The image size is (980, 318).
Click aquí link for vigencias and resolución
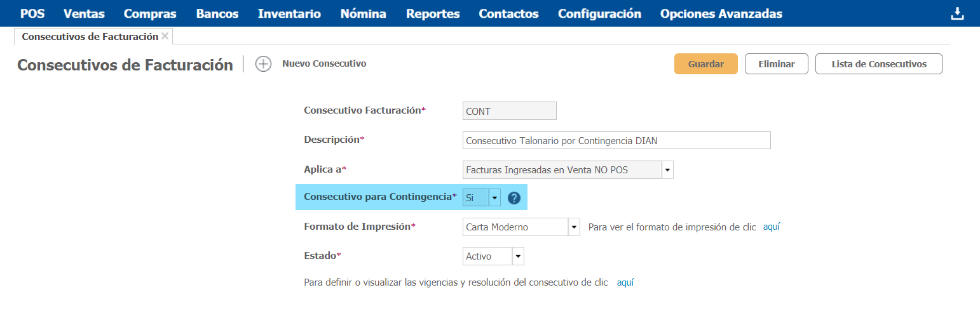[x=625, y=282]
